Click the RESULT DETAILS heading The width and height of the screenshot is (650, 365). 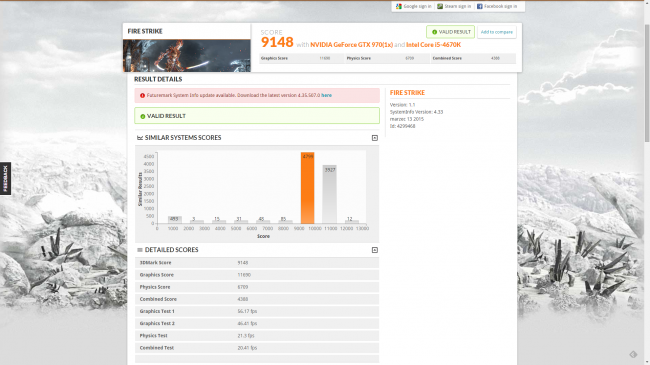pyautogui.click(x=158, y=79)
